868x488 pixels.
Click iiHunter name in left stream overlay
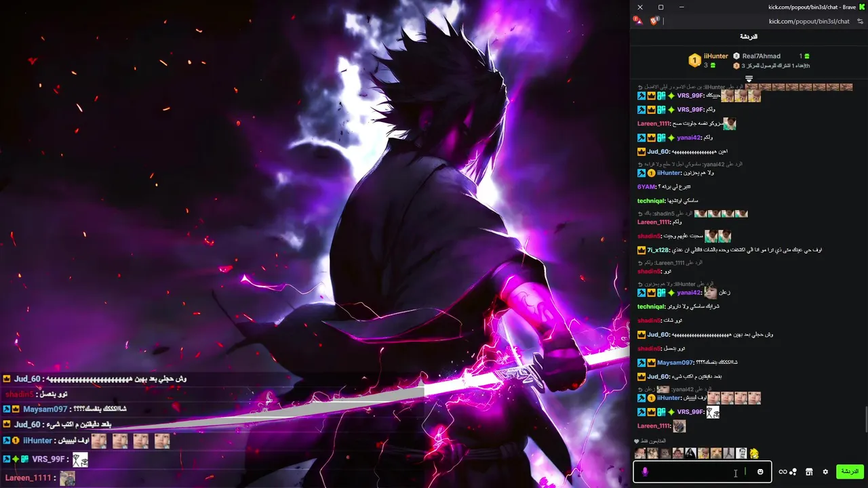pos(38,441)
